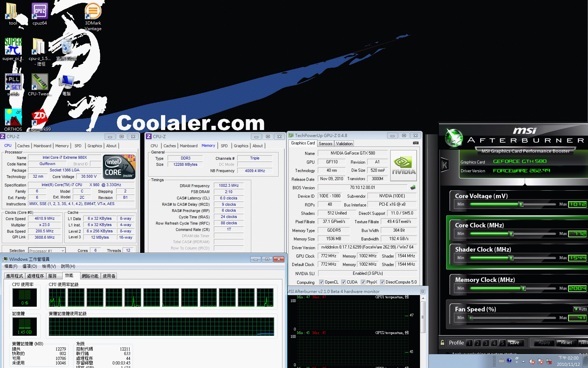The width and height of the screenshot is (588, 368).
Task: Launch the setfsb PLL SET shortcut
Action: coord(13,84)
